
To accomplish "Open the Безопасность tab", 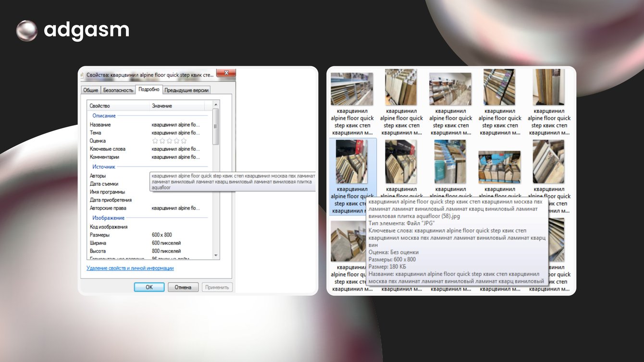I will coord(118,90).
